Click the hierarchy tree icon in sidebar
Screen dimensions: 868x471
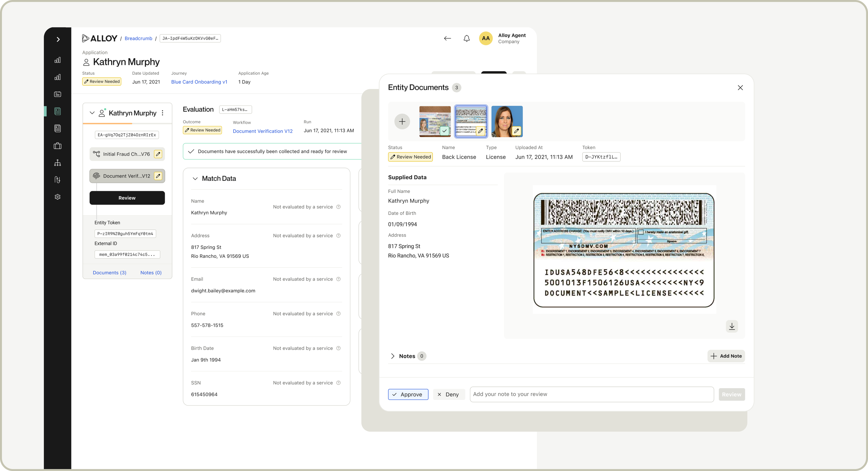58,163
